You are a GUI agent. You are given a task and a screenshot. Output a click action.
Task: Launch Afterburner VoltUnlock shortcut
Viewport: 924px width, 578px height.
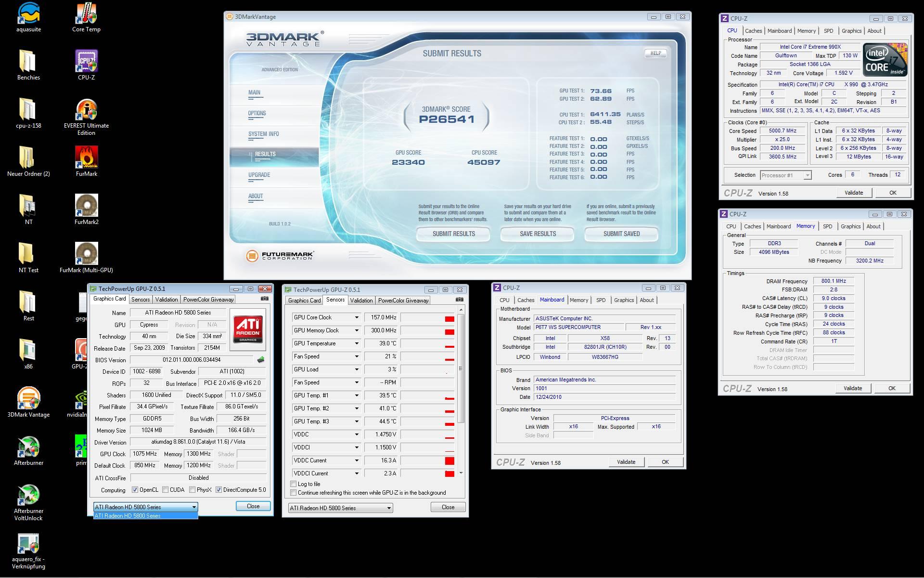28,502
